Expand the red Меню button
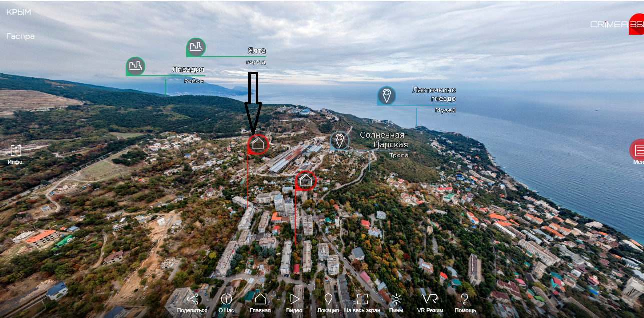Screen dimensions: 644x318 (x=637, y=150)
